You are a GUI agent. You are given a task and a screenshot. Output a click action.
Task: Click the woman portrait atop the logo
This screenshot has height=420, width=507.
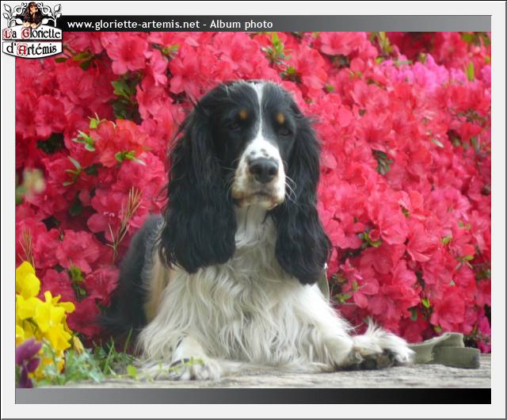click(x=32, y=13)
